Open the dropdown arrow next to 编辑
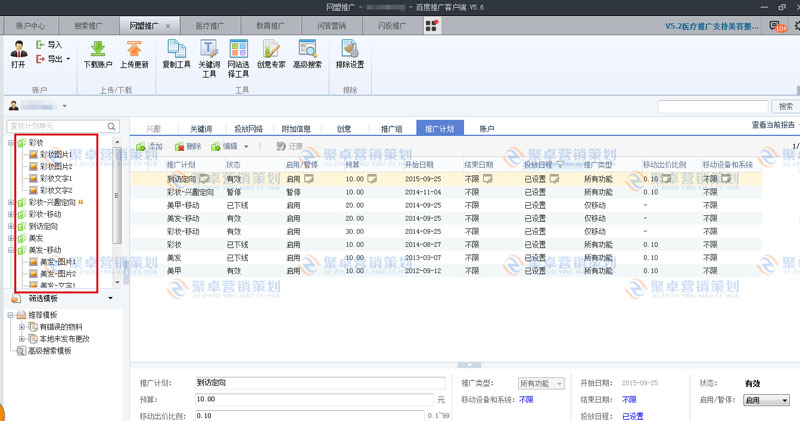800x421 pixels. pyautogui.click(x=246, y=146)
